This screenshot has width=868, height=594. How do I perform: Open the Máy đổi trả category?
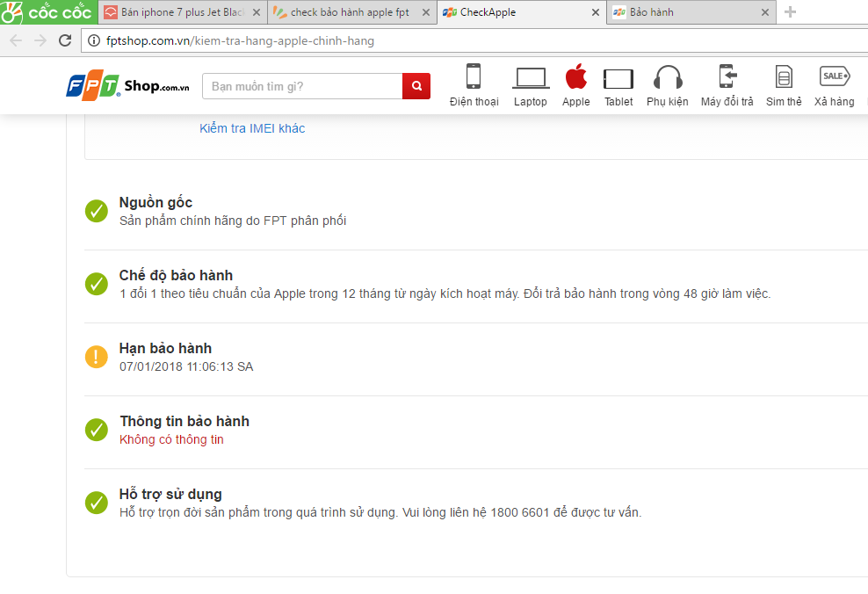tap(727, 84)
